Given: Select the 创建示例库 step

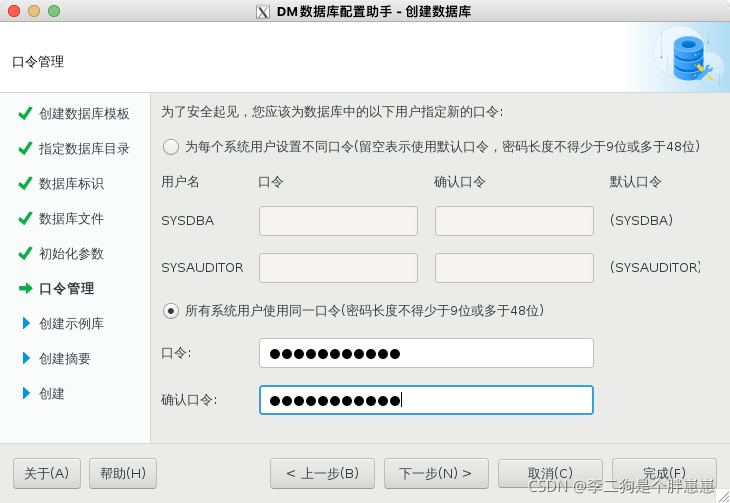Looking at the screenshot, I should coord(71,324).
